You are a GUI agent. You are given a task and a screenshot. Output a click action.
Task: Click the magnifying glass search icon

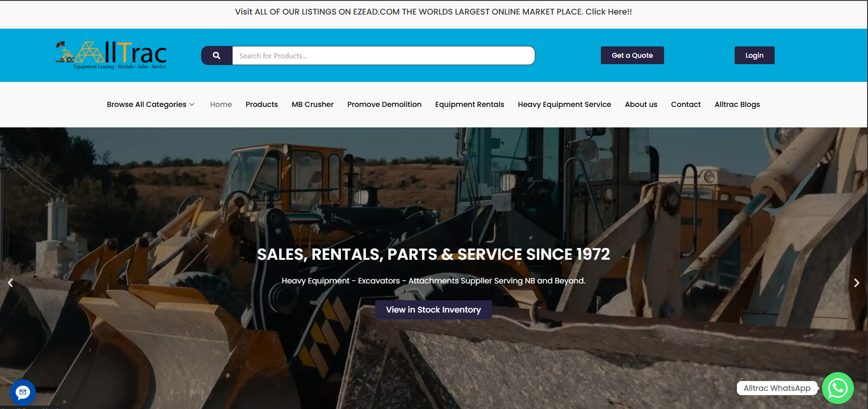217,56
